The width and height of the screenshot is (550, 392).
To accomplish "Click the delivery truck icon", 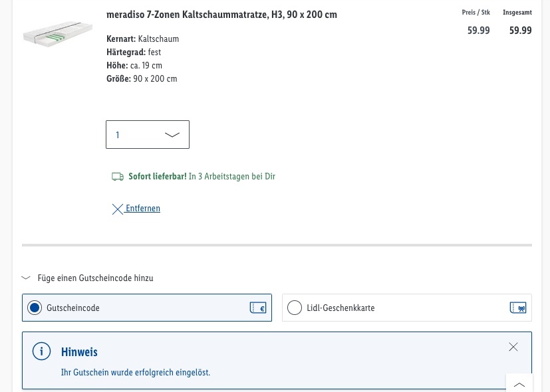I will 118,177.
